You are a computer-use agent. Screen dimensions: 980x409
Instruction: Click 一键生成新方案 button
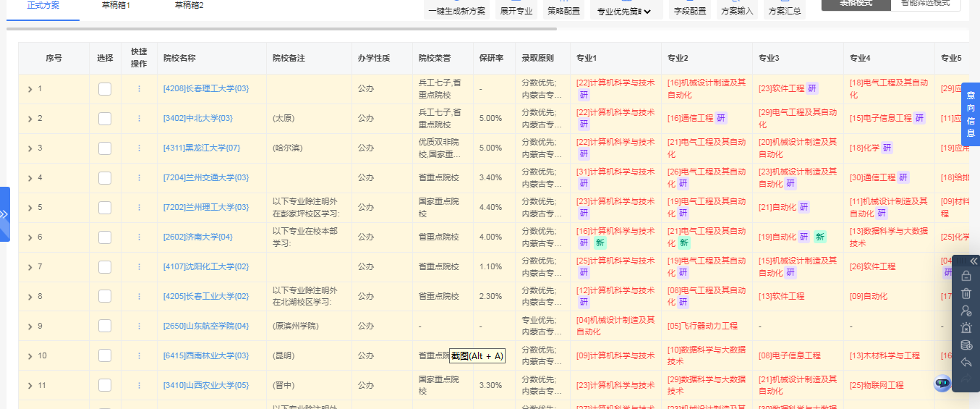[x=457, y=10]
